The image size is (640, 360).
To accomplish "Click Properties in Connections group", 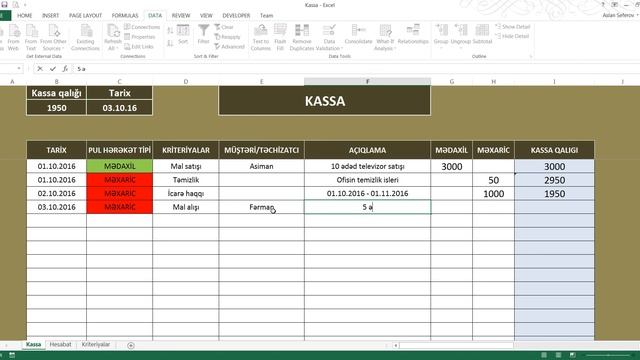I will (140, 37).
